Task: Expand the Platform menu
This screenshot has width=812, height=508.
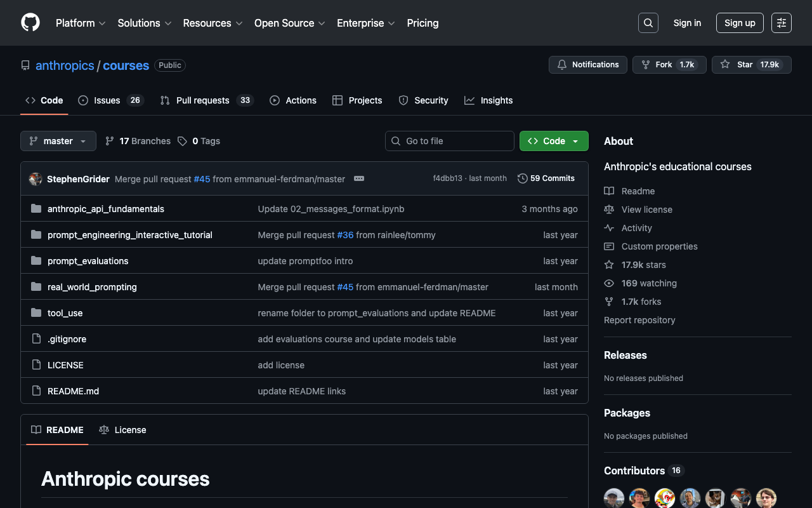Action: (81, 23)
